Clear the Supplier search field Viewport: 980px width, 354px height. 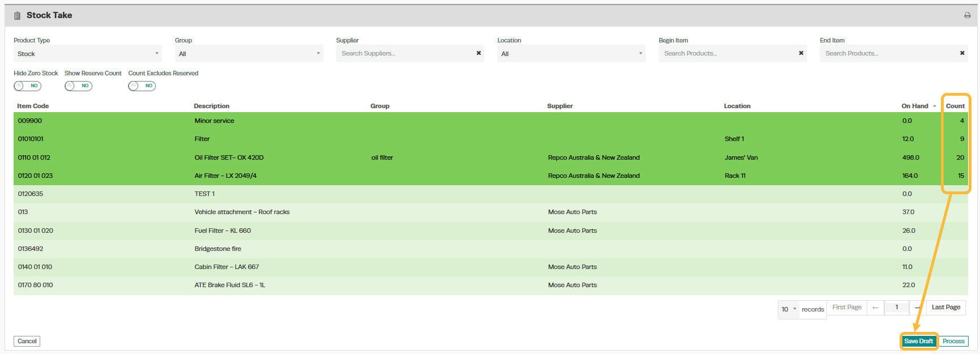point(479,53)
